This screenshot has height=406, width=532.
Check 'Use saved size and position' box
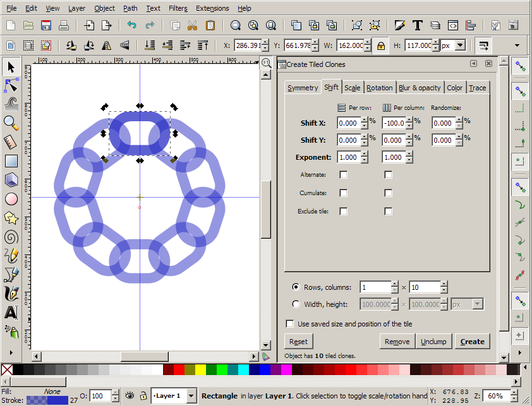pyautogui.click(x=290, y=324)
